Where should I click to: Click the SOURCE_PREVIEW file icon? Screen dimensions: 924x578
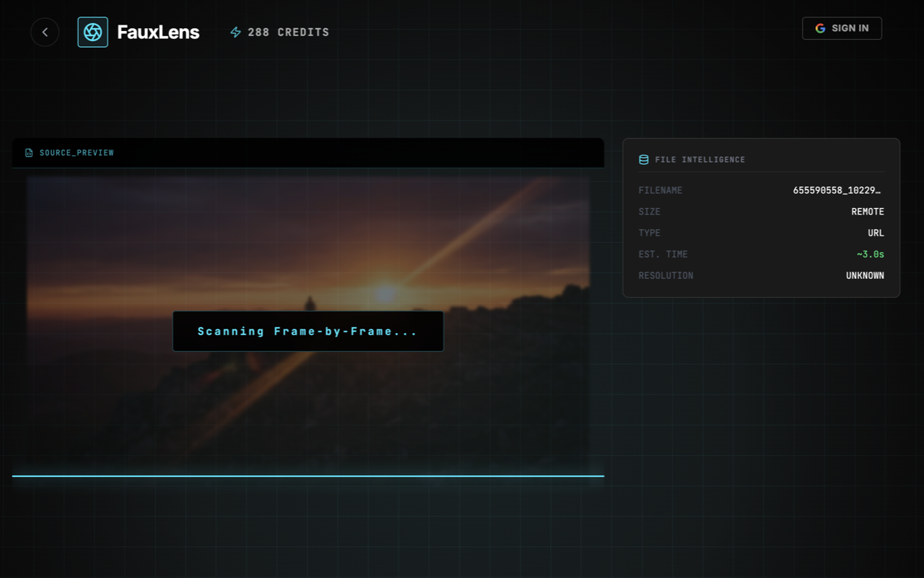pos(29,153)
